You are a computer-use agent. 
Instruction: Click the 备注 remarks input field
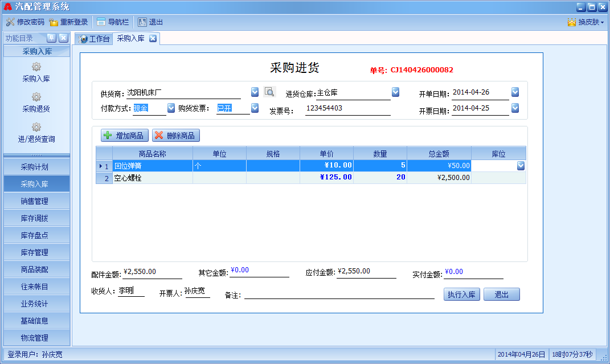pos(339,294)
